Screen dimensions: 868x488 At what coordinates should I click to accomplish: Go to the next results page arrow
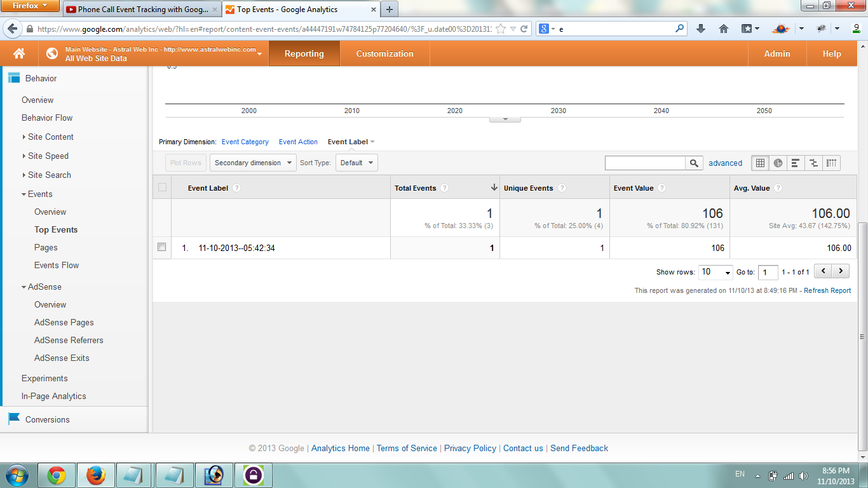pyautogui.click(x=841, y=271)
